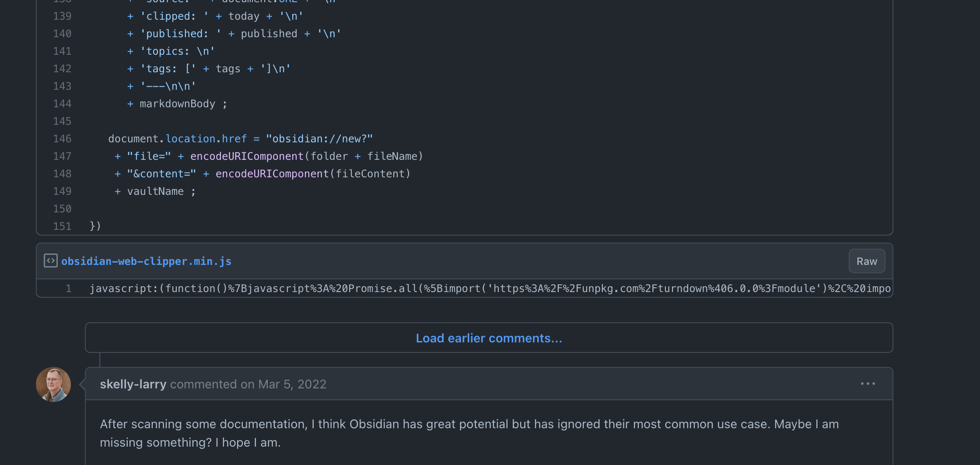Click the encodeURIComponent(fileContent) code text
Image resolution: width=980 pixels, height=465 pixels.
pos(313,174)
